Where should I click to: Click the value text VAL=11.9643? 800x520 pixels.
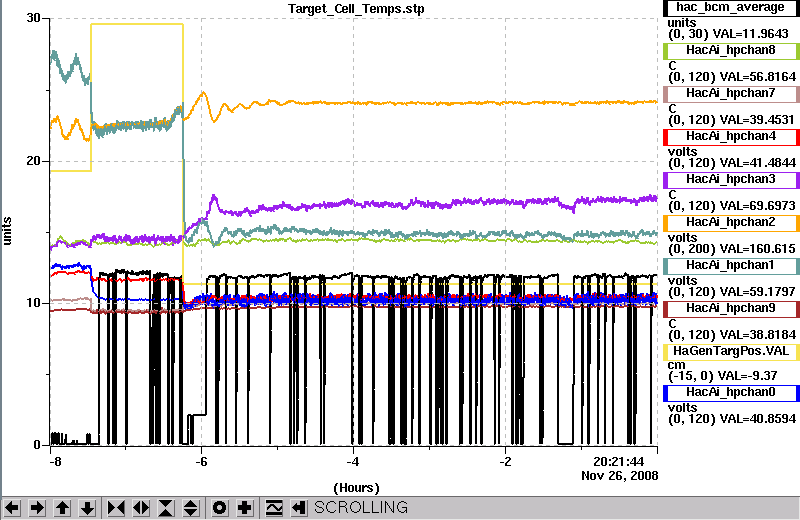[x=751, y=34]
